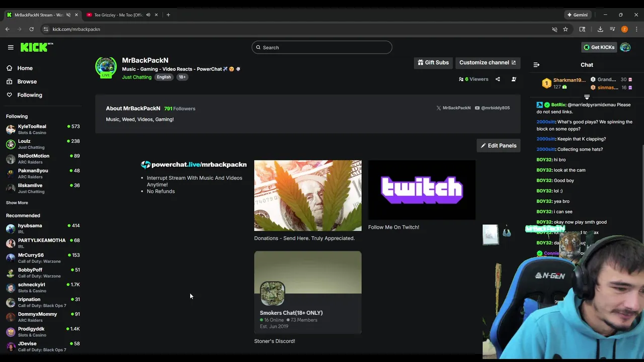Mute the MrBackPackN Stream browser tab

tap(68, 15)
